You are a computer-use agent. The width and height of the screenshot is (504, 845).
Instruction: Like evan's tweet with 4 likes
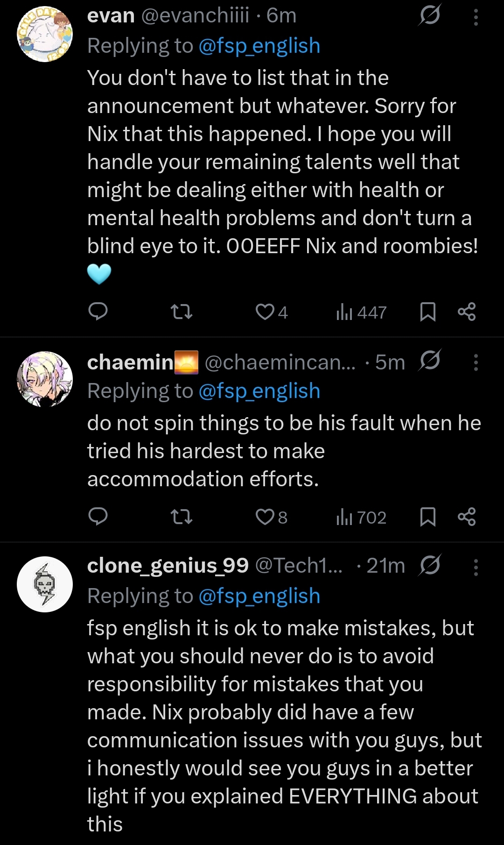(x=265, y=312)
